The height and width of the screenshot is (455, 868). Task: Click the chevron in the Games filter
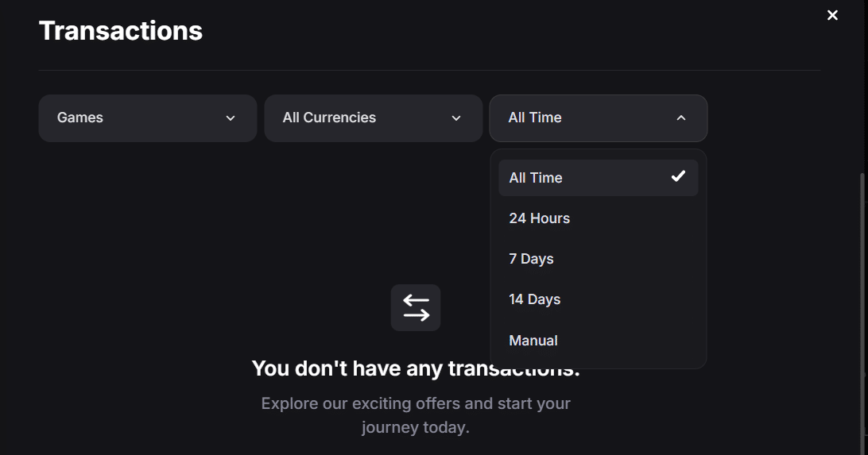231,118
